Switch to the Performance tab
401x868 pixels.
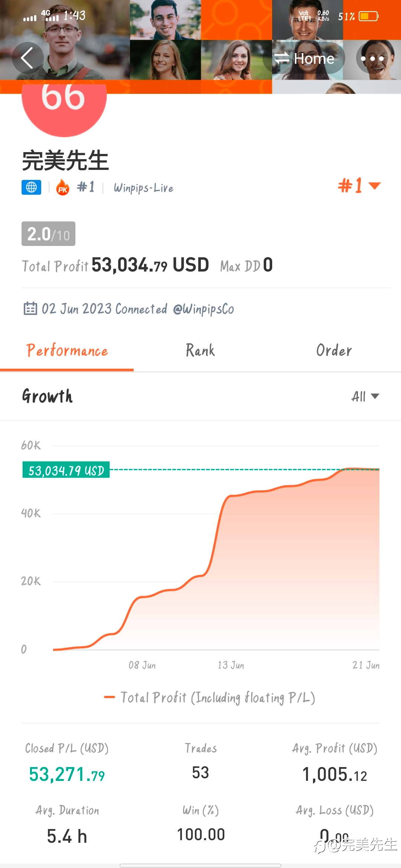[x=67, y=351]
